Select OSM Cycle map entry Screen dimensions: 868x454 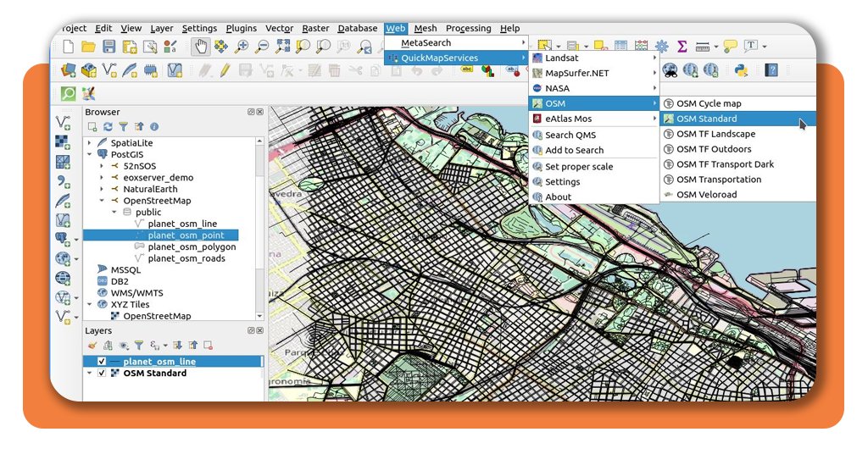tap(737, 103)
